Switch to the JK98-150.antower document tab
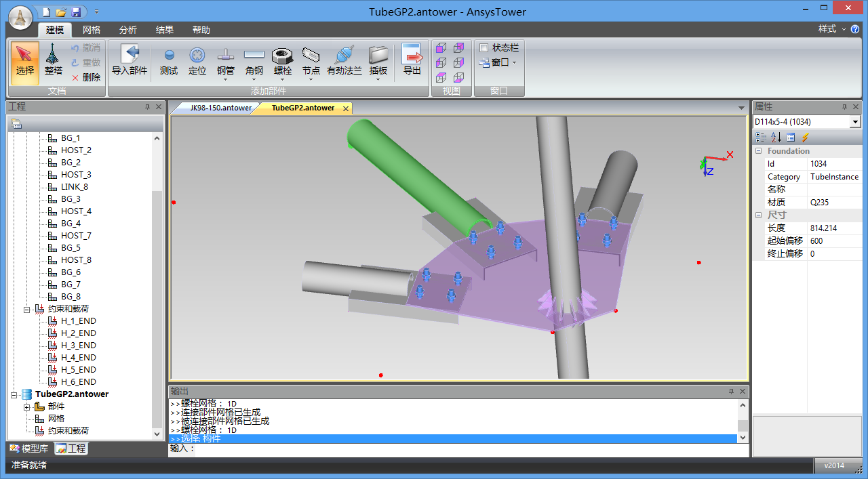 pyautogui.click(x=220, y=108)
